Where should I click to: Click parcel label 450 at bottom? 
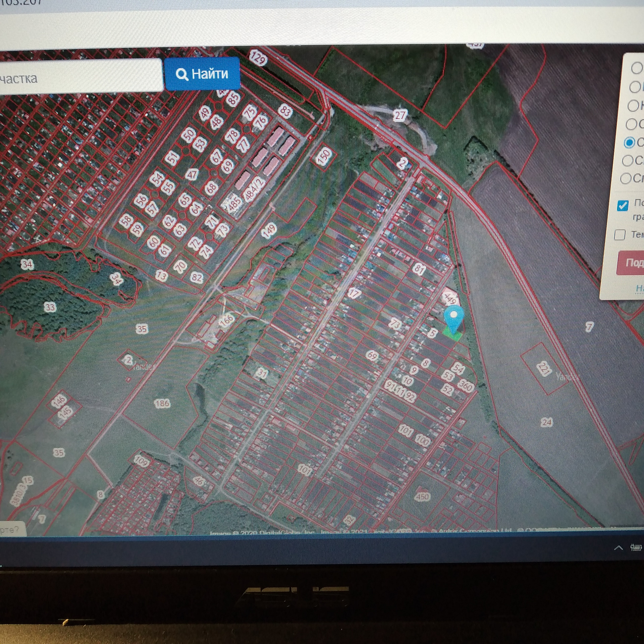[x=422, y=496]
